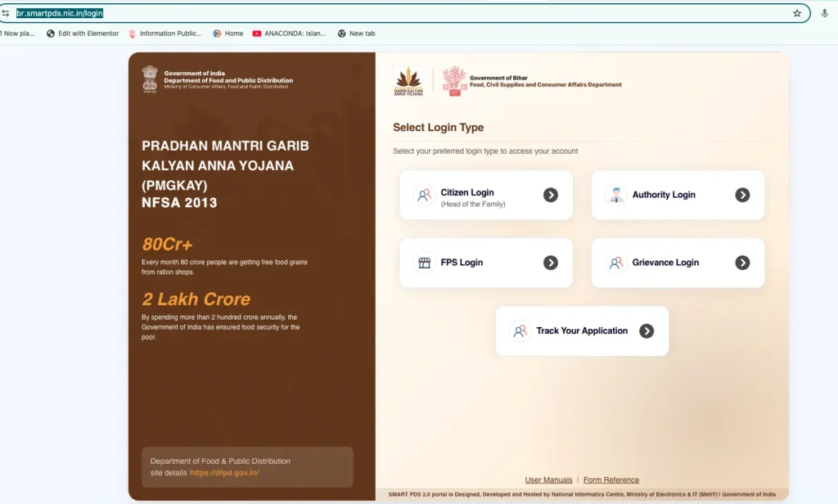Select the Authority Login option

pyautogui.click(x=678, y=195)
